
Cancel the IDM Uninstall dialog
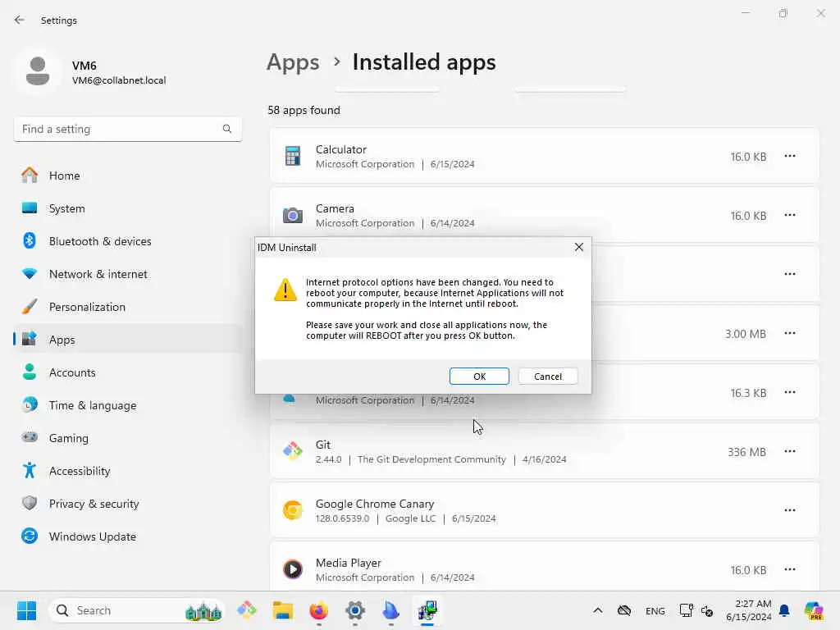point(547,376)
